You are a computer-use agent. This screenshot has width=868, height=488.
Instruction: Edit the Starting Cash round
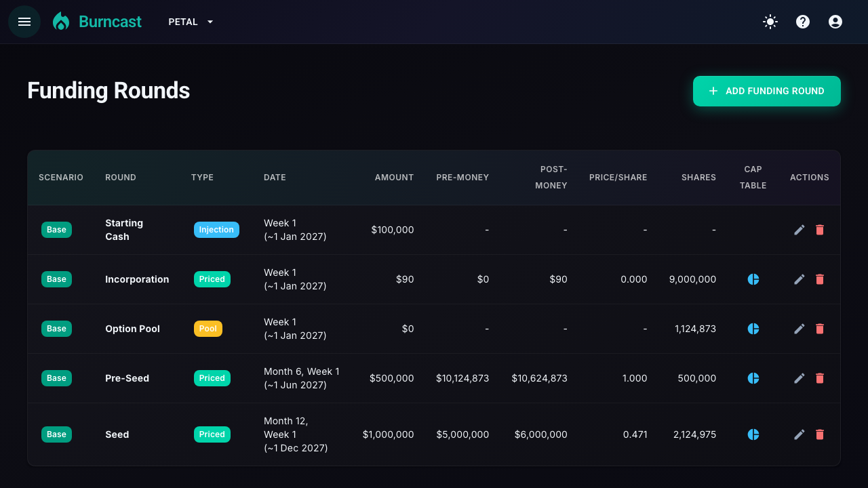[800, 230]
